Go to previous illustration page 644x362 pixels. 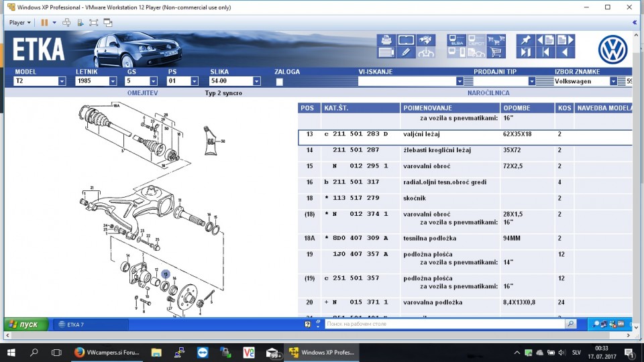(545, 40)
